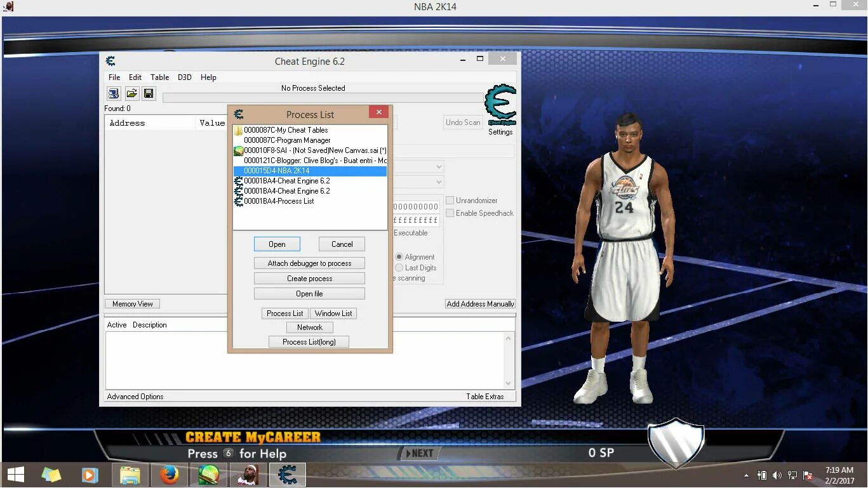Select the 000010F8-SAI New Canvas process

tap(310, 150)
